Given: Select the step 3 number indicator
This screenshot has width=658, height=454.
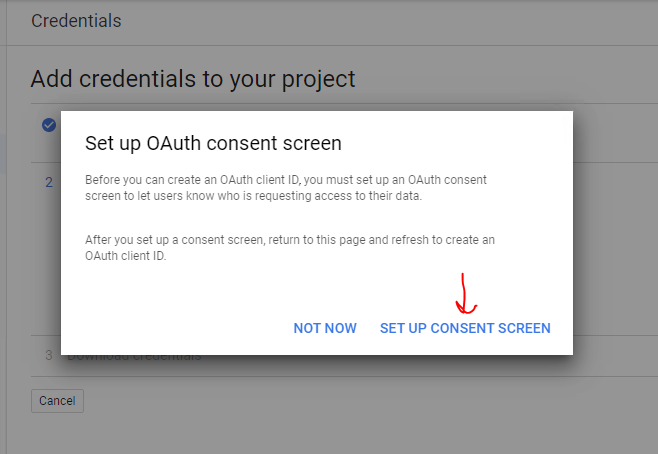Looking at the screenshot, I should [x=49, y=355].
